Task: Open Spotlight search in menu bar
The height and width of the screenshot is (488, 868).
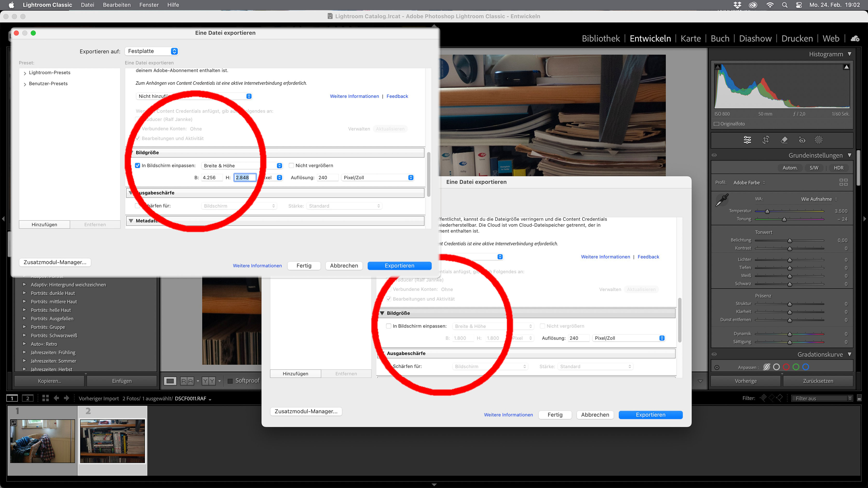Action: click(785, 5)
